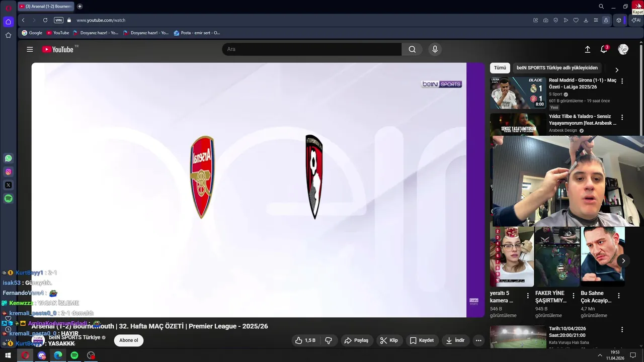
Task: Open options menu for yeraltı 5 kamera short
Action: 528,296
